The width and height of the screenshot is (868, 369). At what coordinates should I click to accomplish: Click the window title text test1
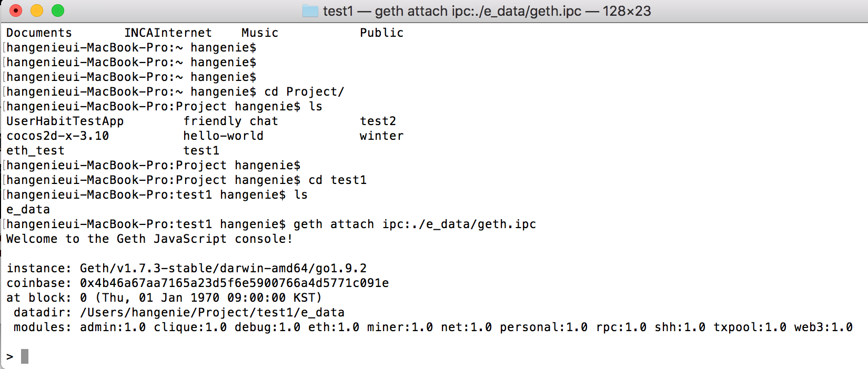click(x=338, y=11)
